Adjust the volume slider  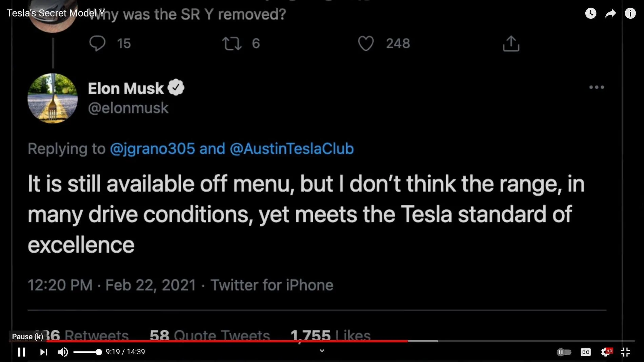pyautogui.click(x=87, y=352)
